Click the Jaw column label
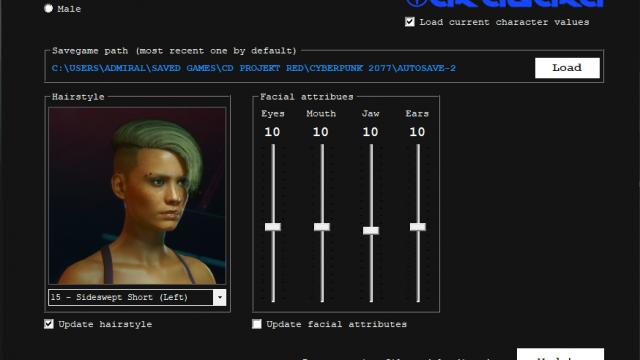Image resolution: width=640 pixels, height=360 pixels. pos(370,114)
